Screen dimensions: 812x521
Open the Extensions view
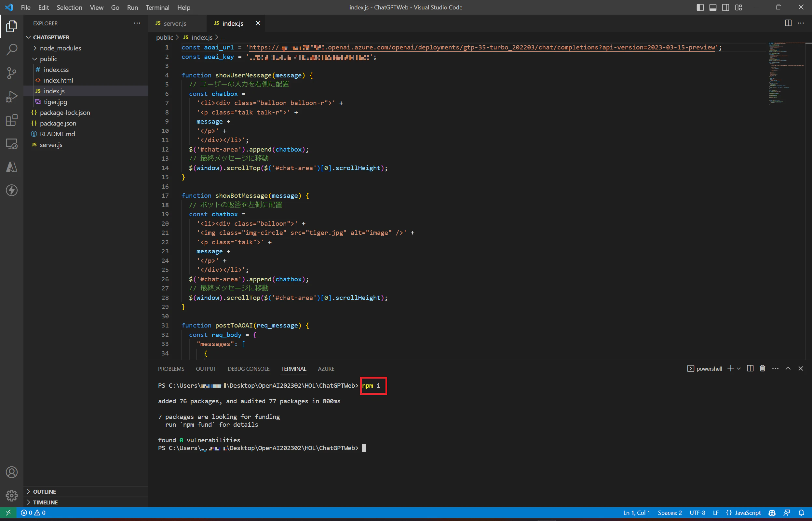pyautogui.click(x=11, y=120)
